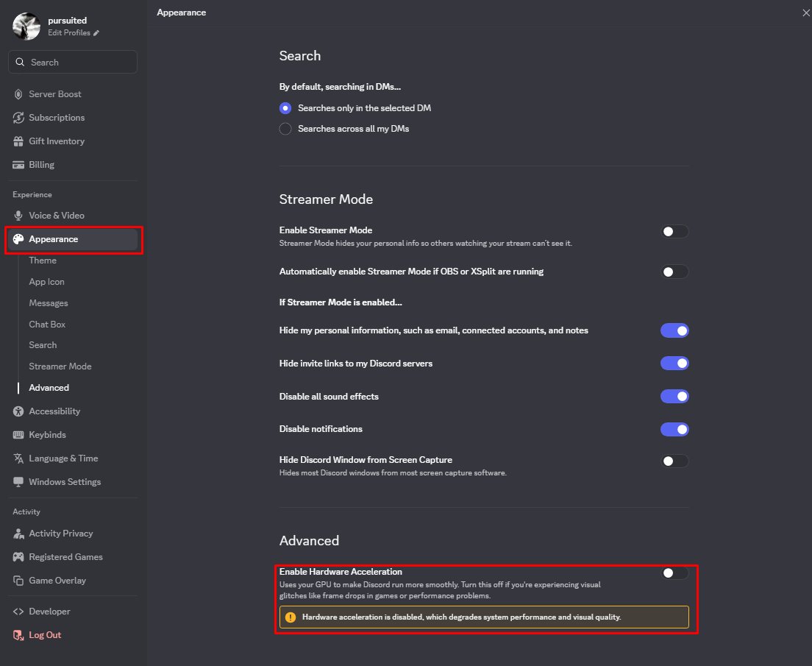Click the Edit Profiles pencil icon
Screen dimensions: 812x666
pos(96,32)
